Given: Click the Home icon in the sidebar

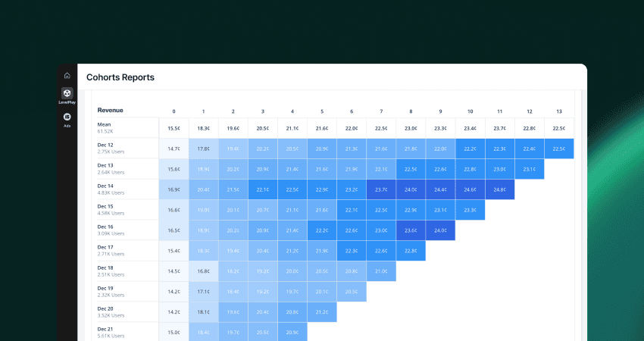Looking at the screenshot, I should [67, 76].
